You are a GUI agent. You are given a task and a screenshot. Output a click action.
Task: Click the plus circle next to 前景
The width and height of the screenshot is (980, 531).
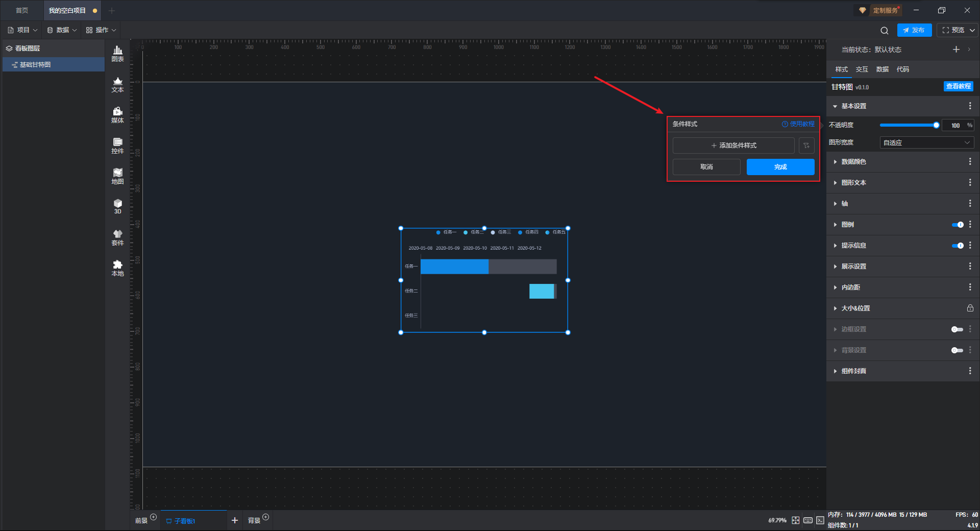[153, 517]
